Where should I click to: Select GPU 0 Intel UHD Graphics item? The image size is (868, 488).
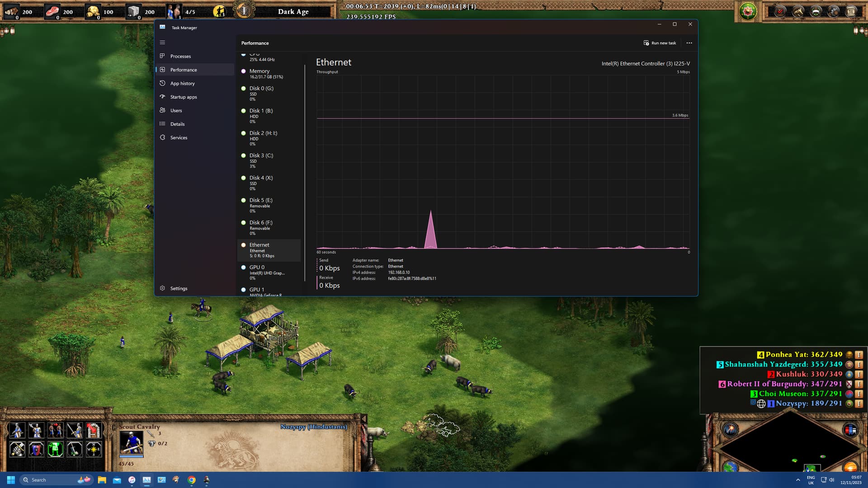[x=269, y=272]
